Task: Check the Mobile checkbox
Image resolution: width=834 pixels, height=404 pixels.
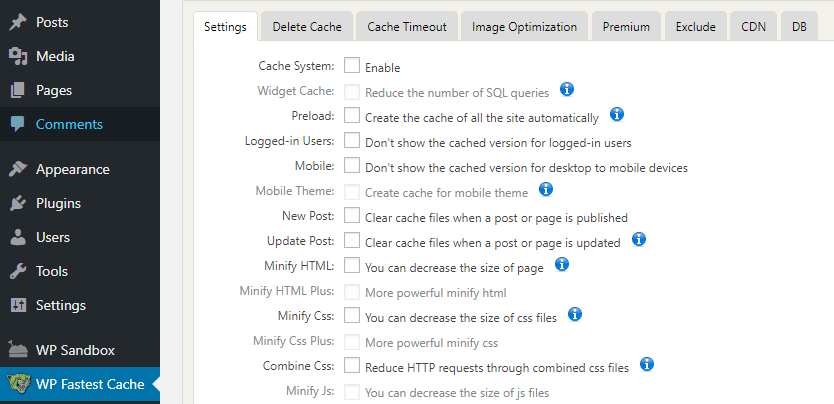Action: click(352, 165)
